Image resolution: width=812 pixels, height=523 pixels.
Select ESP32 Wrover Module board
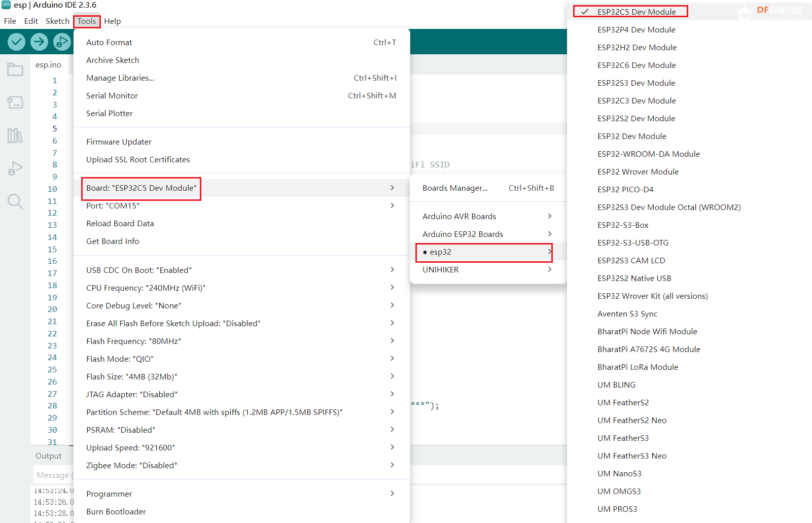tap(689, 172)
